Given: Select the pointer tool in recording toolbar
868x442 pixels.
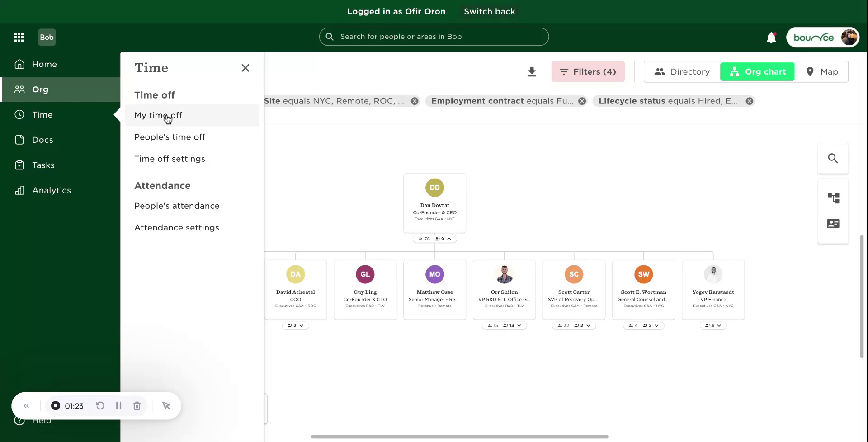Looking at the screenshot, I should coord(166,405).
